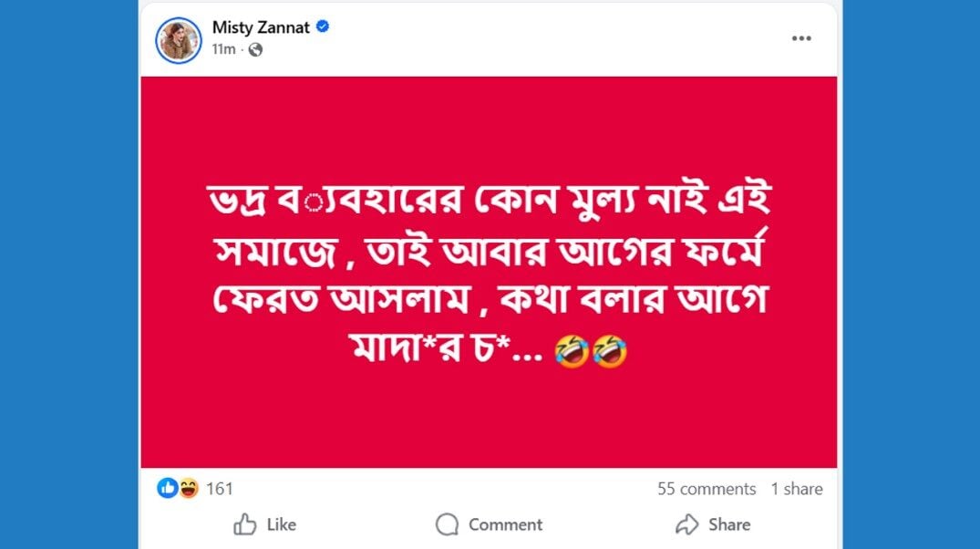
Task: Open the 55 comments list
Action: (707, 489)
